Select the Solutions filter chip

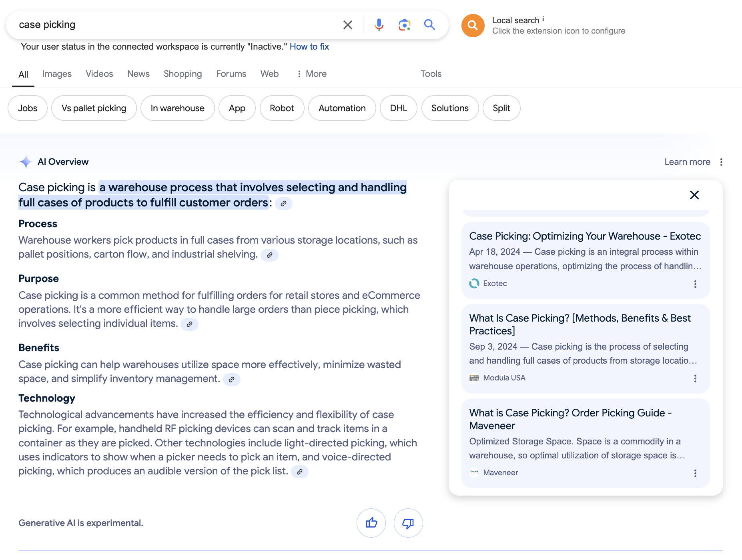(x=450, y=108)
